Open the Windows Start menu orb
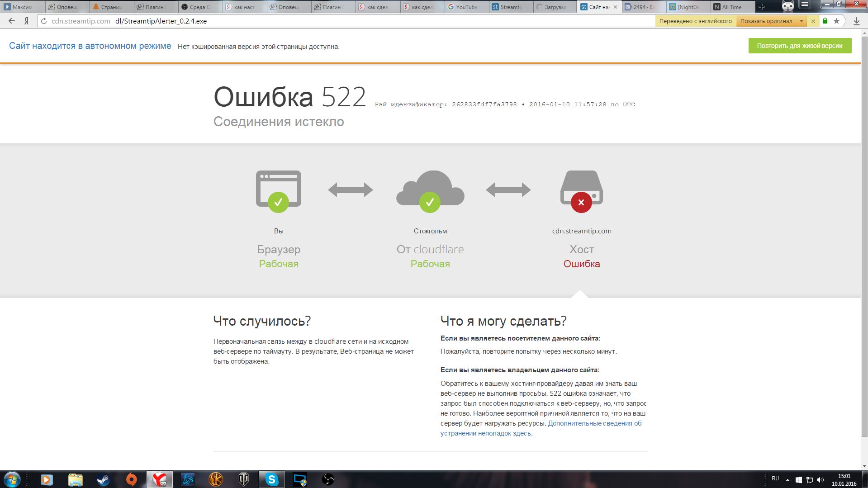The height and width of the screenshot is (488, 868). click(12, 479)
